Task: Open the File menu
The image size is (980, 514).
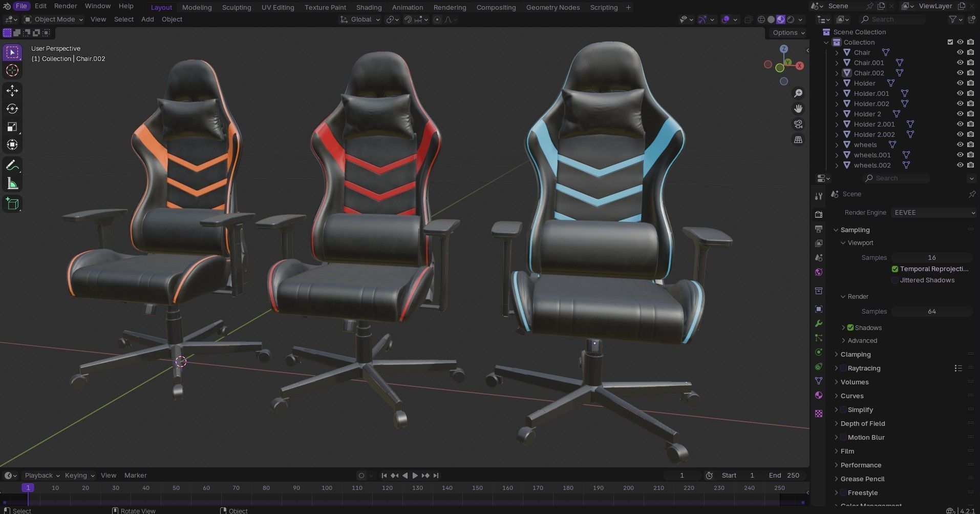Action: pyautogui.click(x=21, y=6)
